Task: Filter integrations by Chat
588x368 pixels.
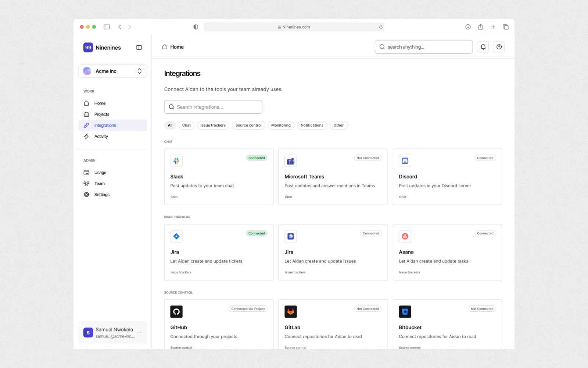Action: [186, 125]
